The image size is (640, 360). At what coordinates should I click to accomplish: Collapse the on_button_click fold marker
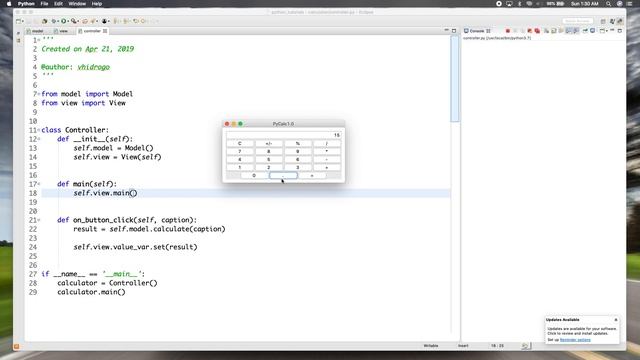pos(39,220)
